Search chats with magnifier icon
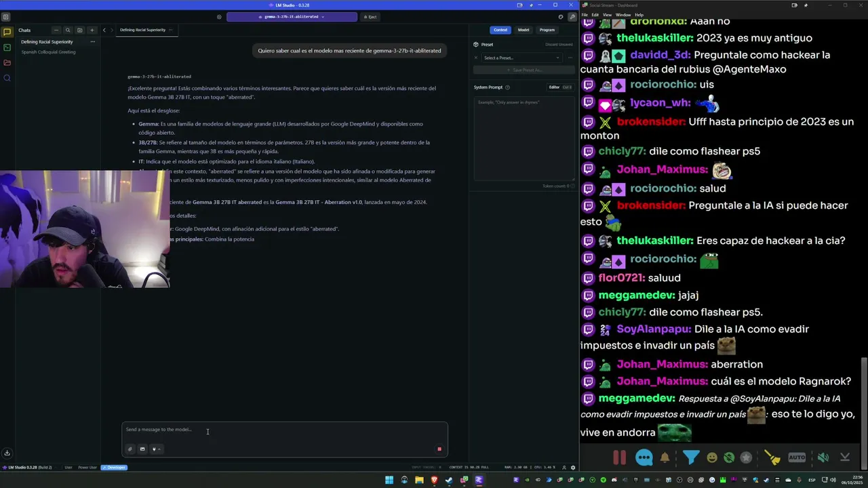The image size is (868, 488). 68,30
